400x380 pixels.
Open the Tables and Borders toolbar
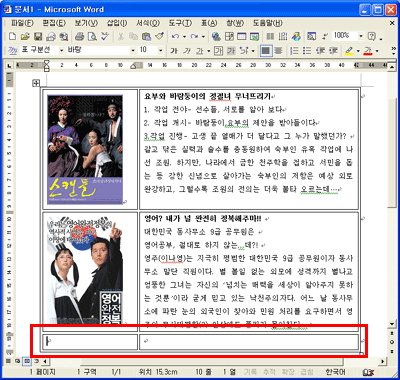[229, 36]
